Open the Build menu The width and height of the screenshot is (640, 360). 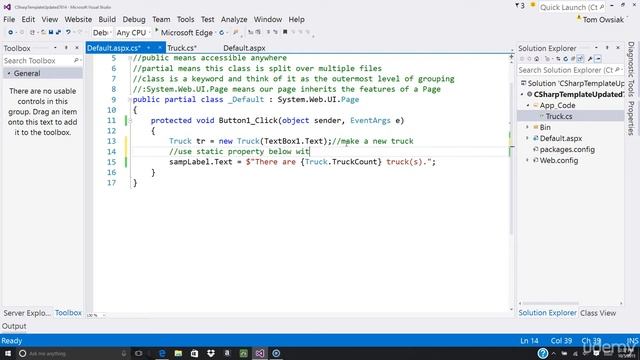point(107,19)
